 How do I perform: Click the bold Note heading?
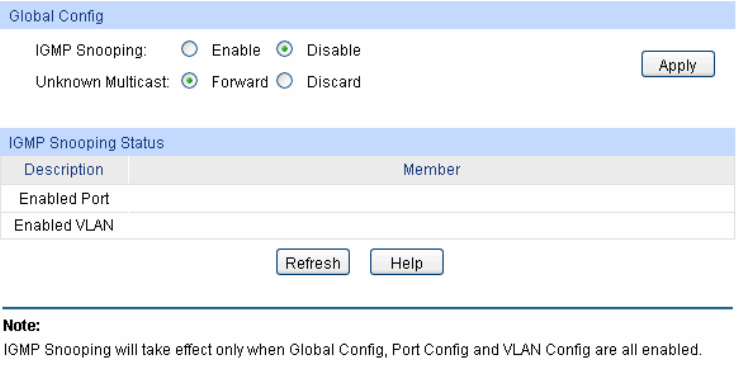(22, 326)
